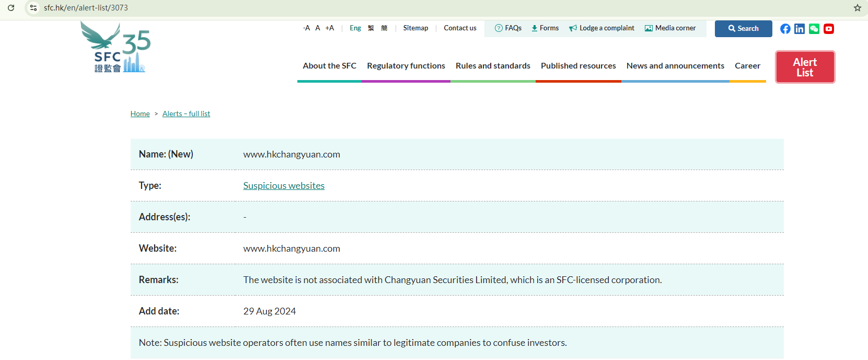Open the SFC LinkedIn icon
Screen dimensions: 868x360
800,29
